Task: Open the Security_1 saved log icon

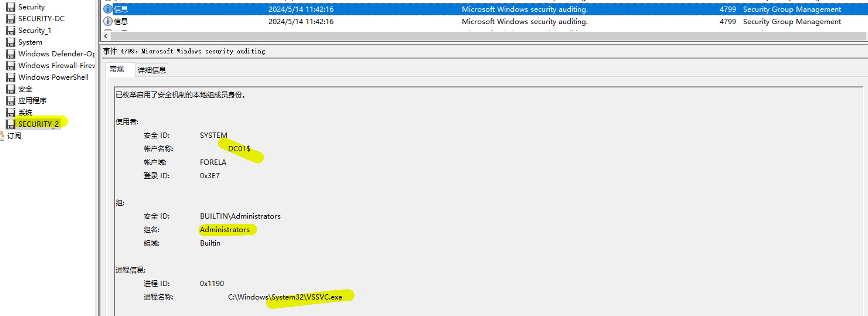Action: 11,31
